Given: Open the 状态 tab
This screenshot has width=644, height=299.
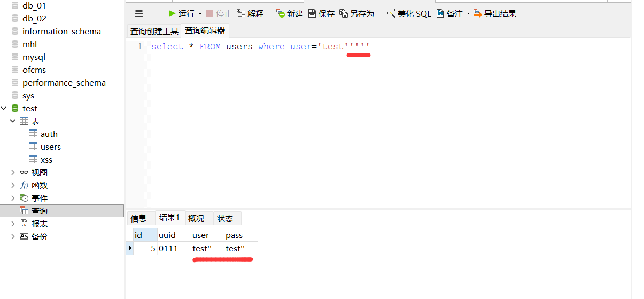Looking at the screenshot, I should 225,218.
